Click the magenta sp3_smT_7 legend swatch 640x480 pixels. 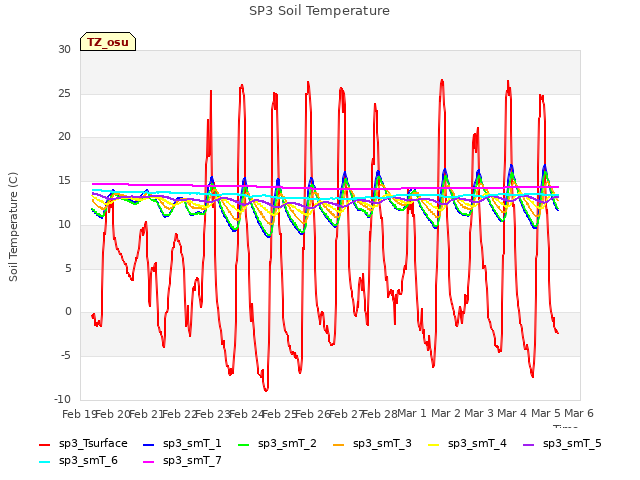point(149,462)
